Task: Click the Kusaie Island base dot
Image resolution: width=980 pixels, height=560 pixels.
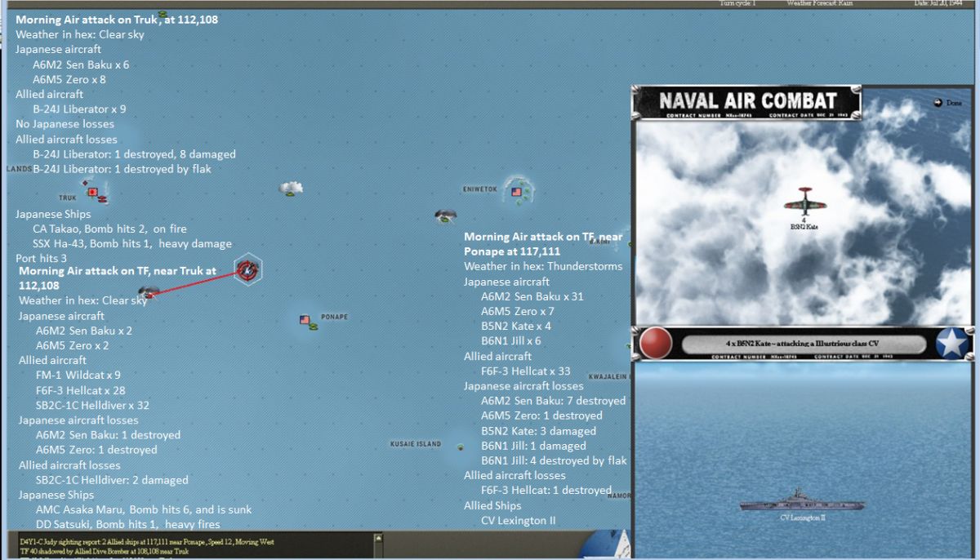Action: pos(461,447)
